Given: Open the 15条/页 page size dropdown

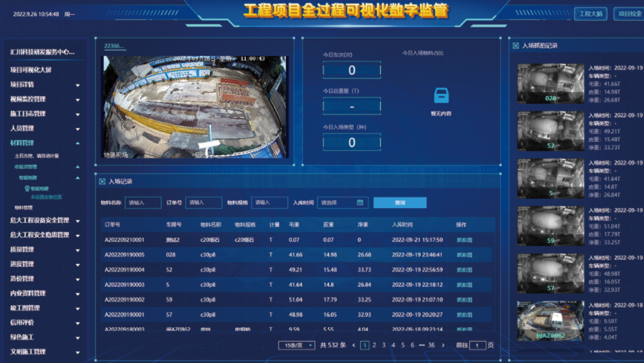Looking at the screenshot, I should [x=297, y=345].
